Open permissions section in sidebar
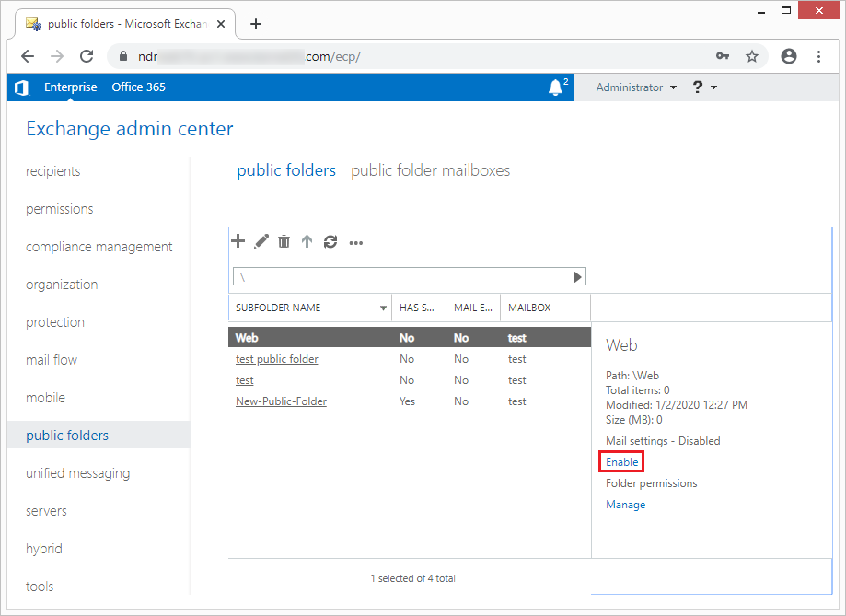The height and width of the screenshot is (616, 846). point(59,209)
